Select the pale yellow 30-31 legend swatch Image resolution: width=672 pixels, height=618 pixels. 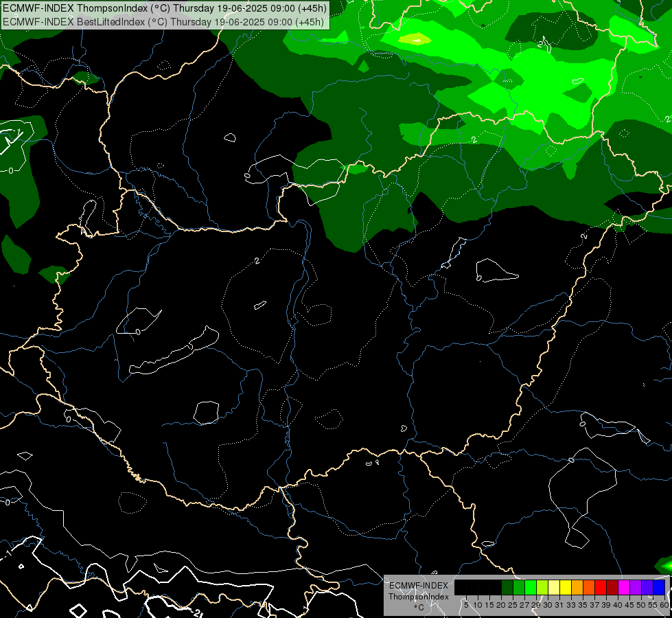coord(554,587)
